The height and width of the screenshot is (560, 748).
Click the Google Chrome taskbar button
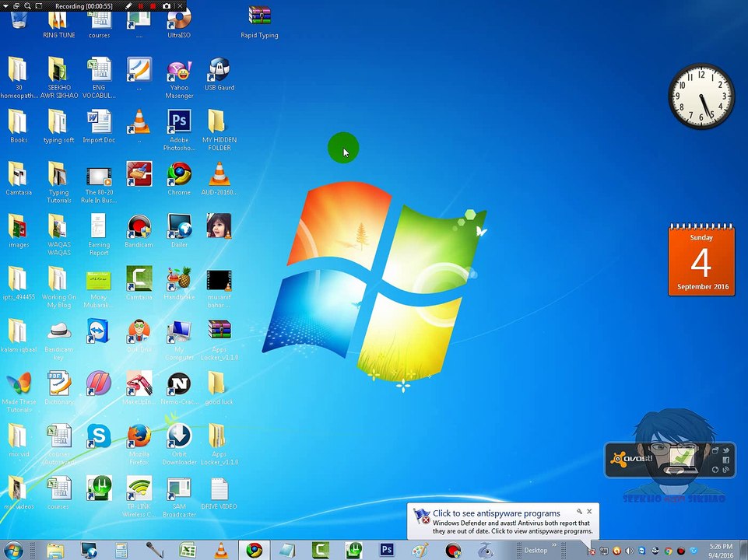click(253, 550)
